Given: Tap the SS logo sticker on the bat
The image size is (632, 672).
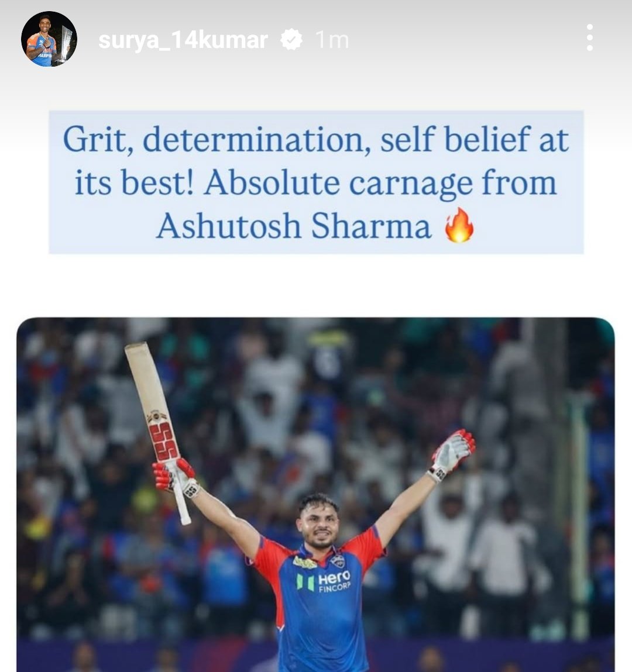Looking at the screenshot, I should point(163,442).
